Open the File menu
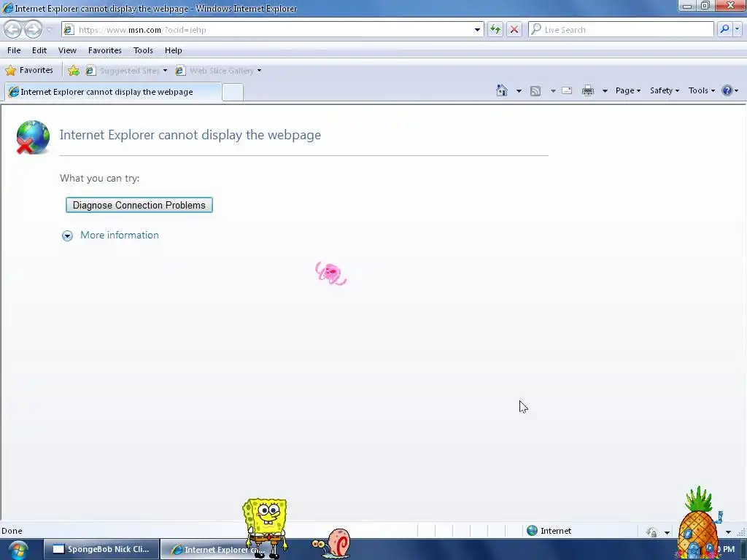747x560 pixels. pos(14,50)
